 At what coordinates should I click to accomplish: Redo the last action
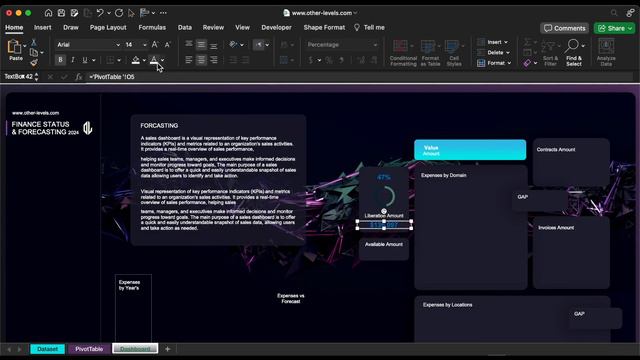[x=119, y=13]
